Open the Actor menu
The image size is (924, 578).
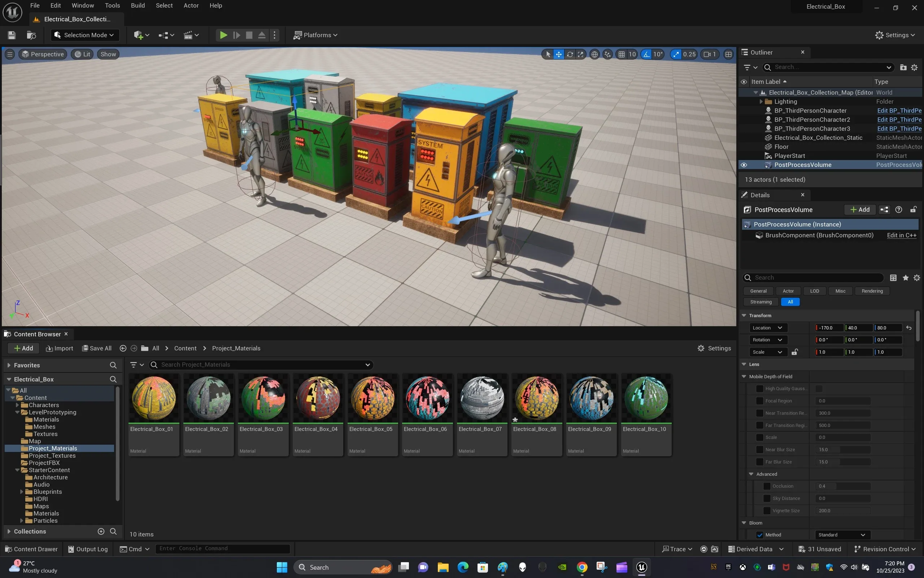[x=191, y=6]
